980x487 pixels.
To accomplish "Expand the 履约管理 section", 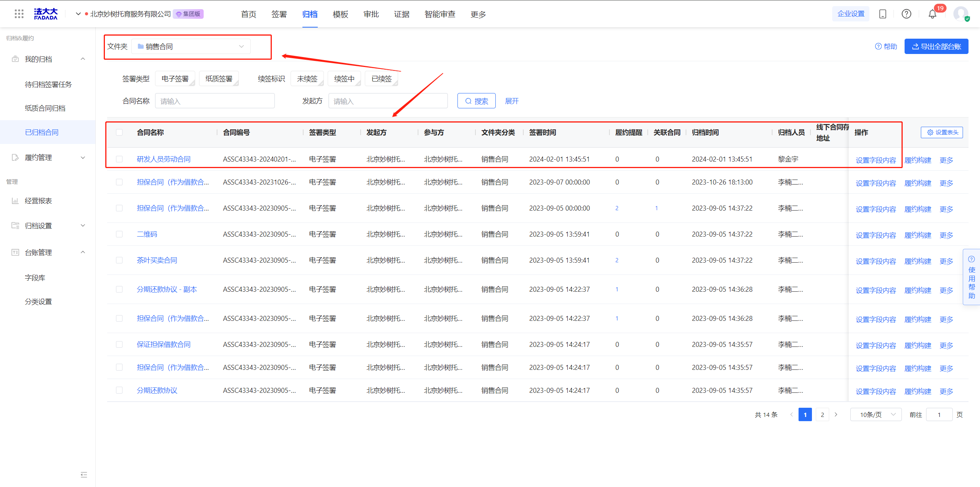I will click(83, 157).
